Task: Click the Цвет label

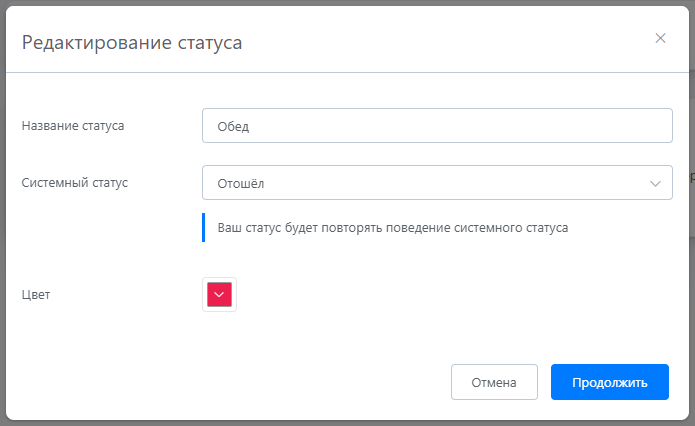Action: (36, 295)
